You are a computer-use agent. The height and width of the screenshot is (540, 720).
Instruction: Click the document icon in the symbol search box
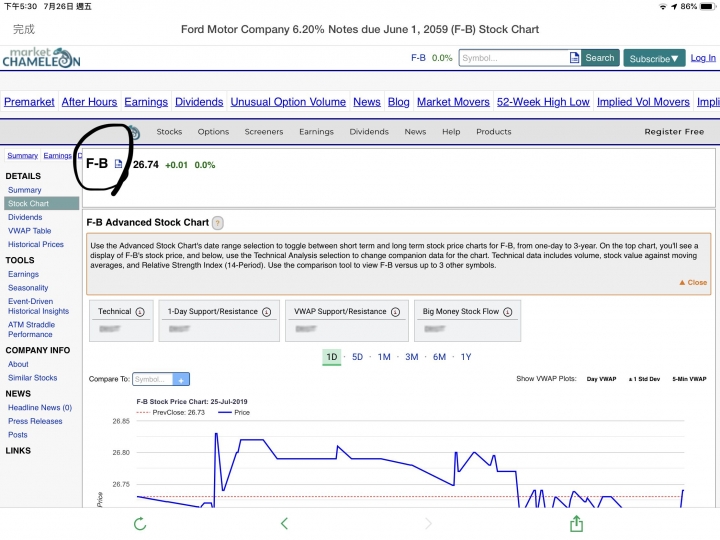(x=574, y=58)
